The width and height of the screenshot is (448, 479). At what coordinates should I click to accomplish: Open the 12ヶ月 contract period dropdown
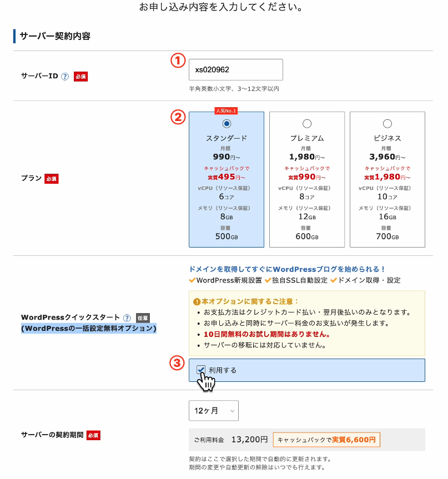pos(213,411)
